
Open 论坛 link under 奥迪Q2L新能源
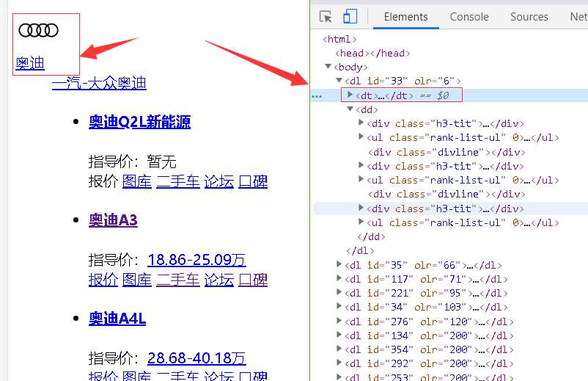219,181
